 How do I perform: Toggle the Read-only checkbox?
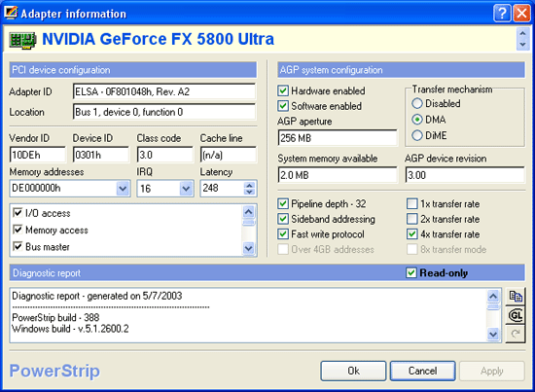pyautogui.click(x=411, y=273)
